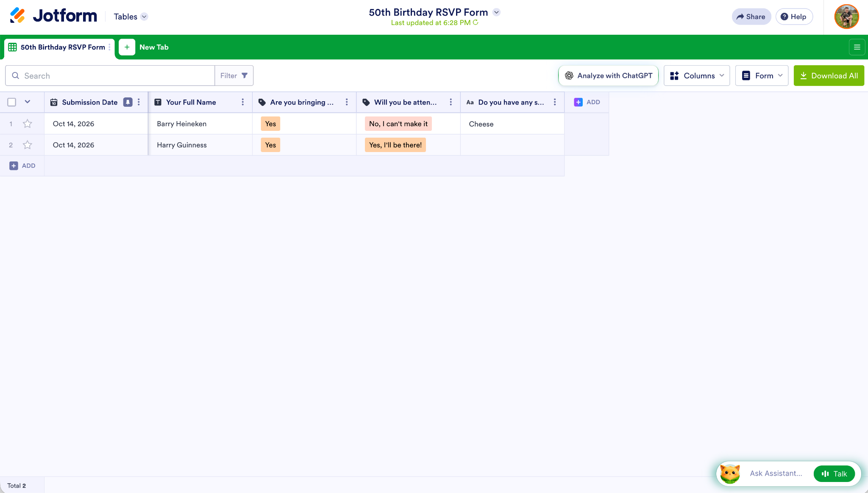Image resolution: width=868 pixels, height=493 pixels.
Task: Select Harry Guinness's empty special requests cell
Action: click(x=512, y=145)
